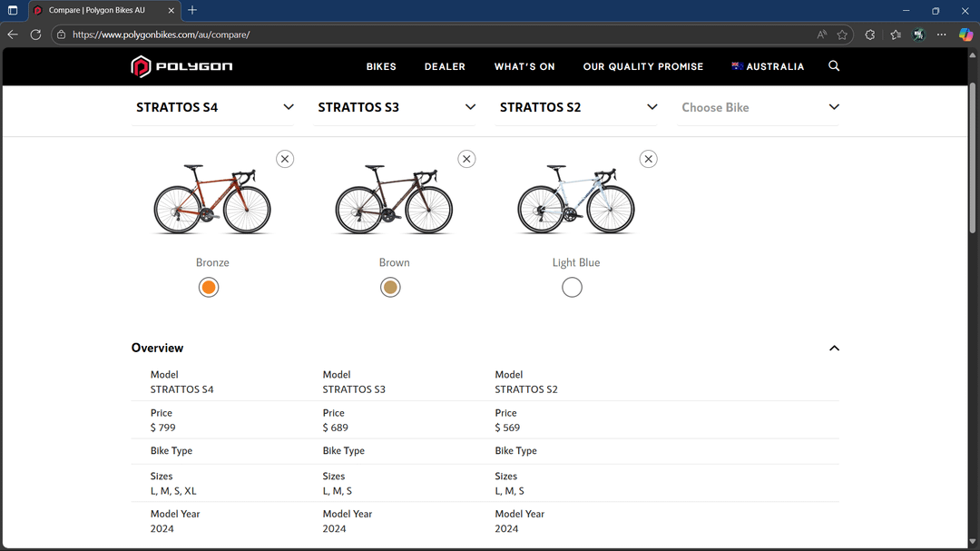Select the Bronze orange color option

(209, 288)
